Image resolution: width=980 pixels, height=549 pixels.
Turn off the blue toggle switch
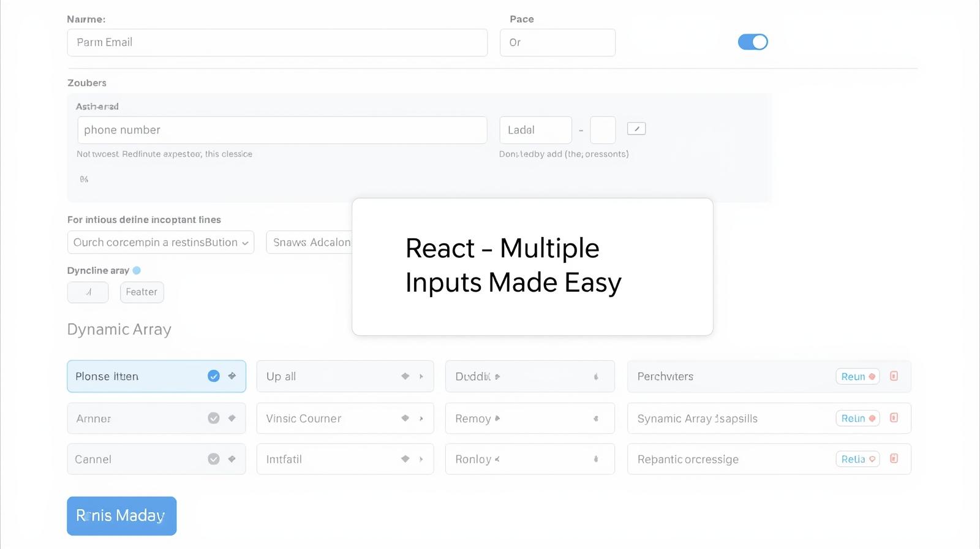pyautogui.click(x=753, y=42)
